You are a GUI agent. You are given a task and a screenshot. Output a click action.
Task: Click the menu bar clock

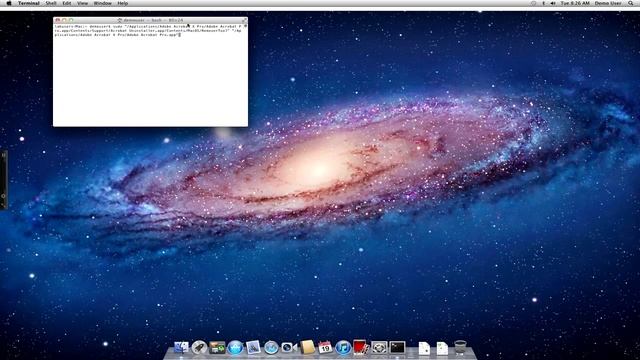point(575,3)
